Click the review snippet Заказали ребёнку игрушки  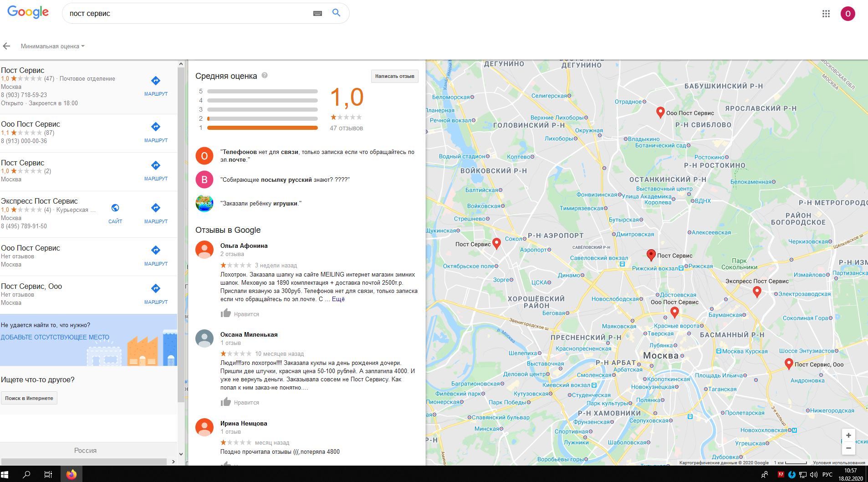point(260,203)
